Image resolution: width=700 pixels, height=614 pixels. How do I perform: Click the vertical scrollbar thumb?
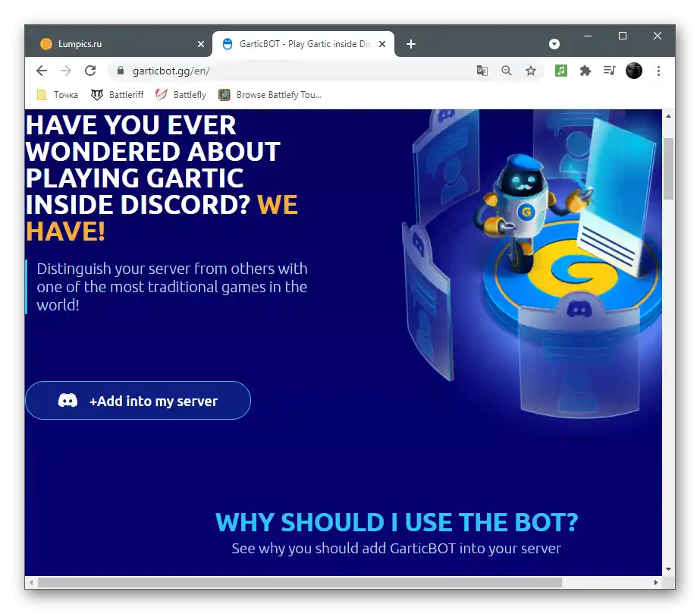(668, 168)
